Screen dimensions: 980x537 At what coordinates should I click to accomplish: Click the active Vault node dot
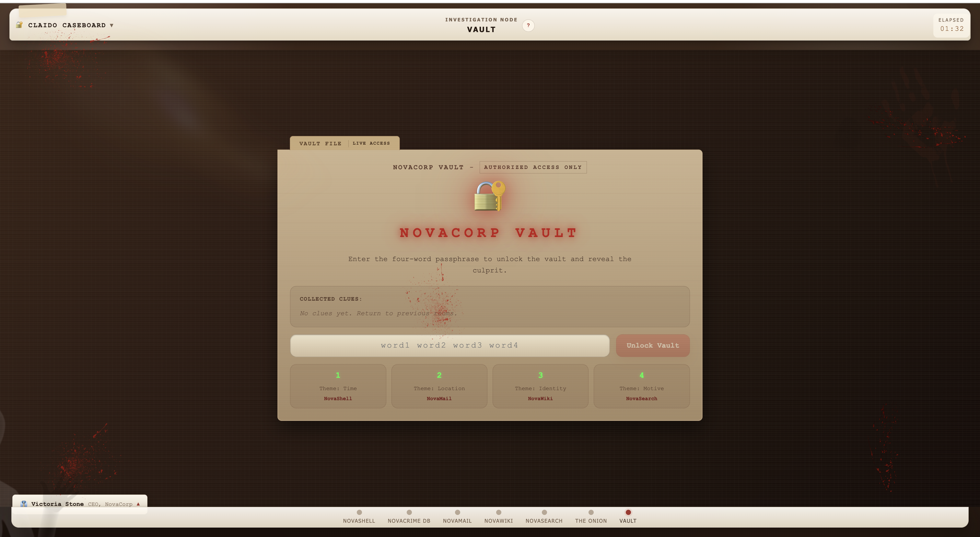tap(628, 512)
